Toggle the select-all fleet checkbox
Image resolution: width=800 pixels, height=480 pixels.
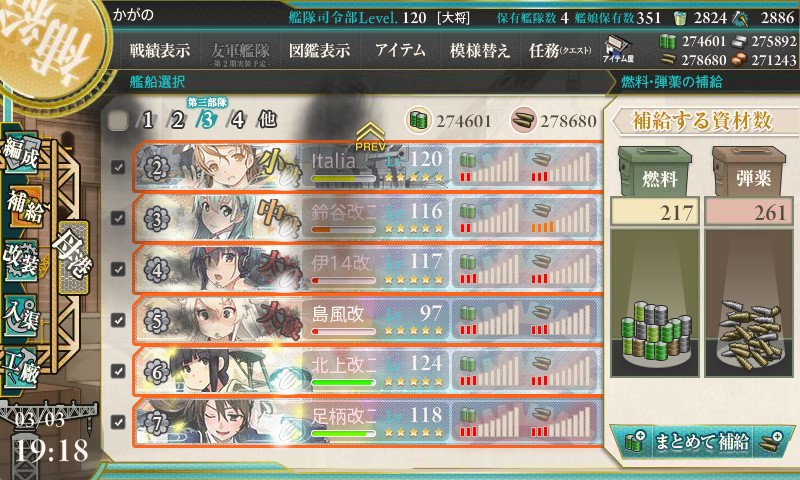pyautogui.click(x=118, y=120)
